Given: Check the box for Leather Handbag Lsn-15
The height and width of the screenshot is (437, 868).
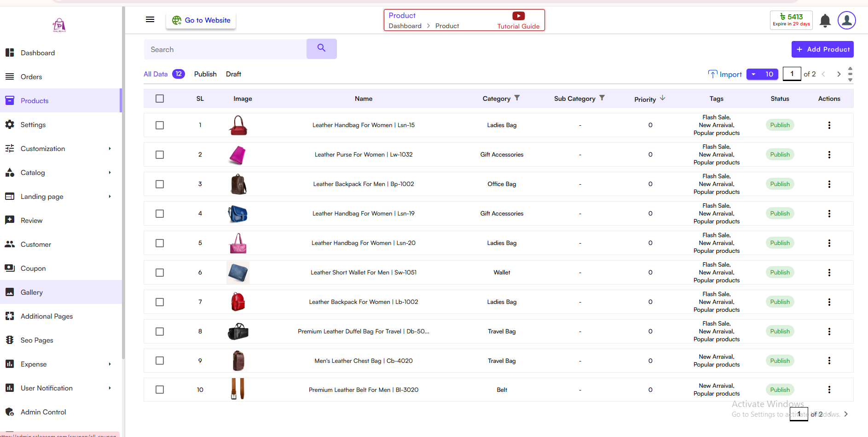Looking at the screenshot, I should (x=160, y=125).
